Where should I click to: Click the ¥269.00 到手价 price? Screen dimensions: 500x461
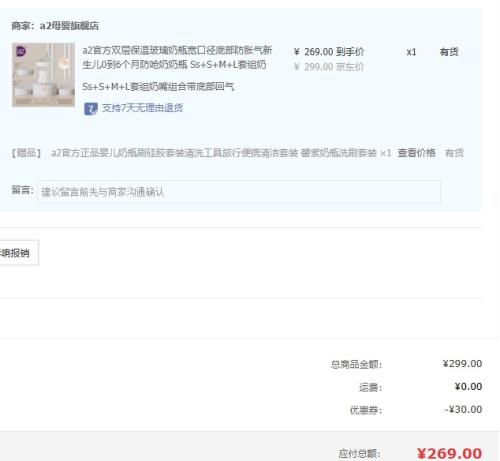(x=329, y=52)
